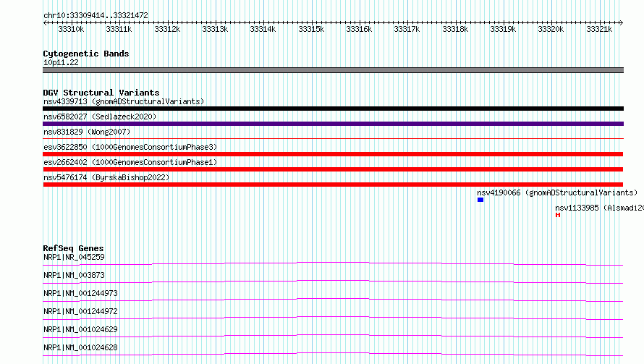Click the DGV Structural Variants track title
Image resolution: width=644 pixels, height=364 pixels.
(x=101, y=93)
